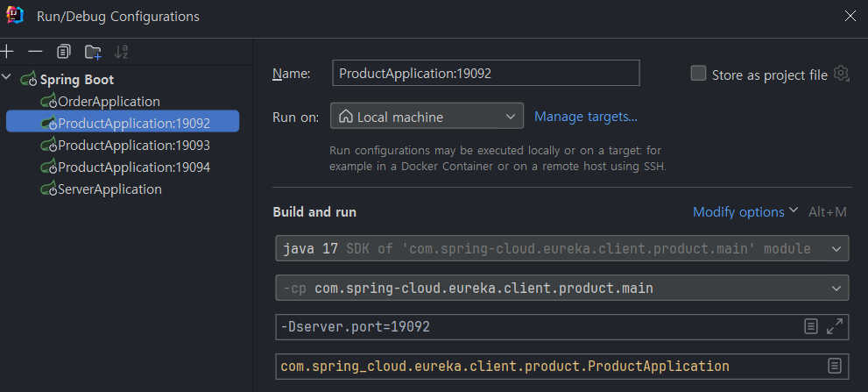Click the Add New Configuration plus icon
868x392 pixels.
7,51
